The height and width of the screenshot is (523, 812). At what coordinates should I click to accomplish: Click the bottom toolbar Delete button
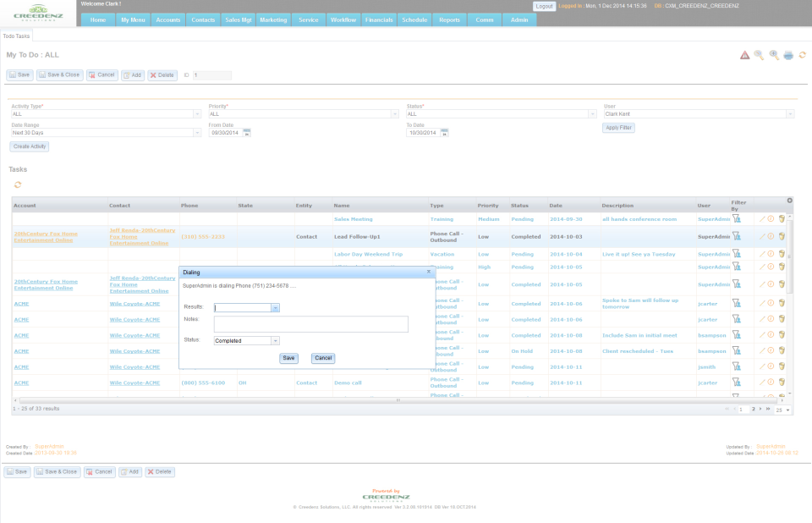[160, 472]
